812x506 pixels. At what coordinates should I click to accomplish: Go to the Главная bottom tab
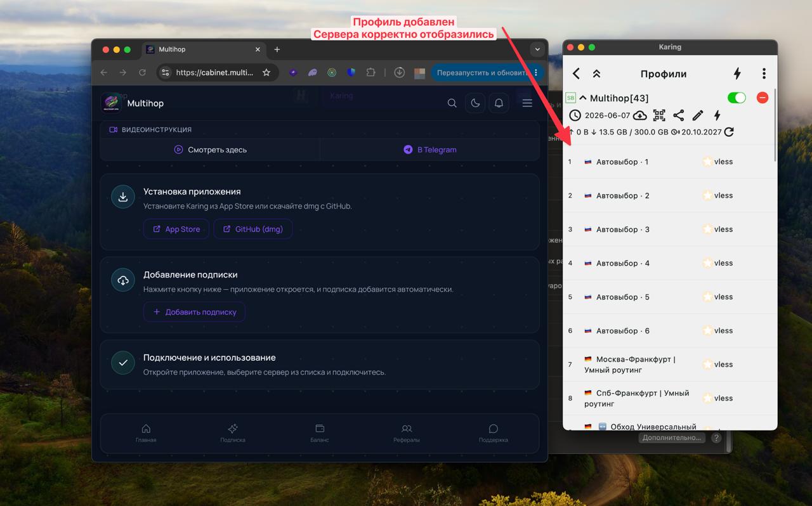(146, 433)
